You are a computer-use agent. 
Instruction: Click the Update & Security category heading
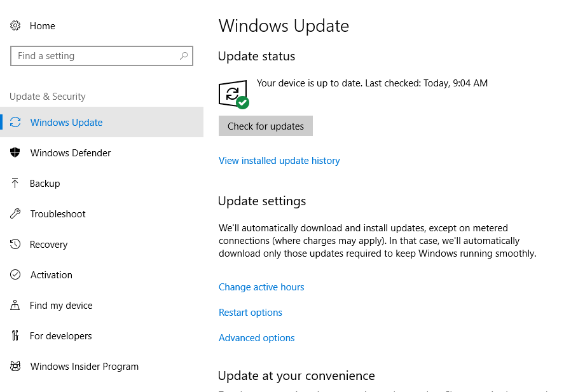pyautogui.click(x=48, y=97)
